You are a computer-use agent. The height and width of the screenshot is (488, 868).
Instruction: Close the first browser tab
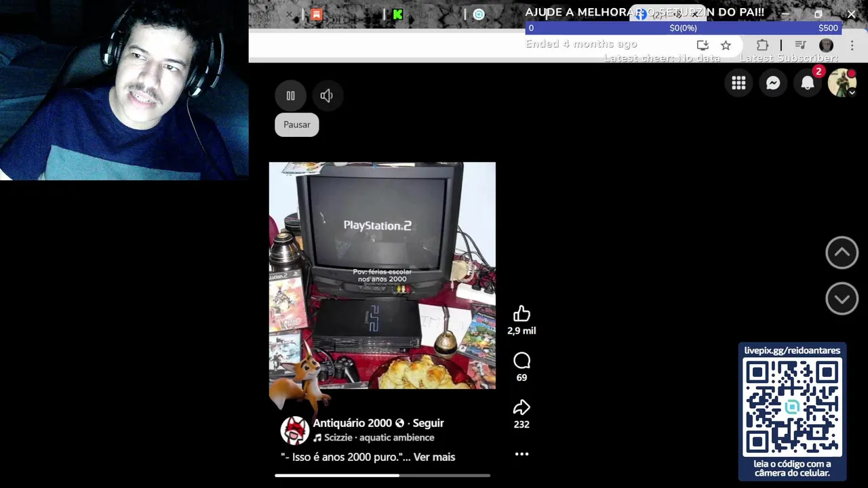[289, 14]
